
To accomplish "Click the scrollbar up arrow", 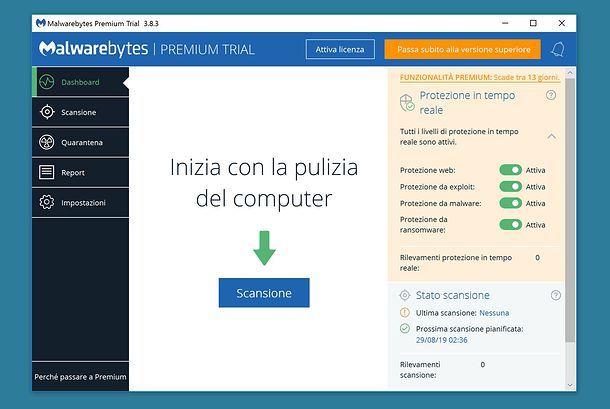I will (570, 73).
